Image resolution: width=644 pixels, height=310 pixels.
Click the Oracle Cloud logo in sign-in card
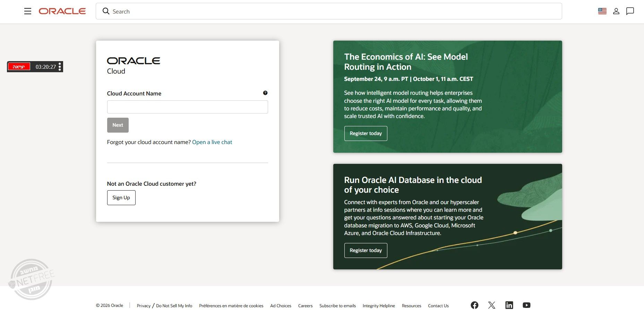(134, 66)
